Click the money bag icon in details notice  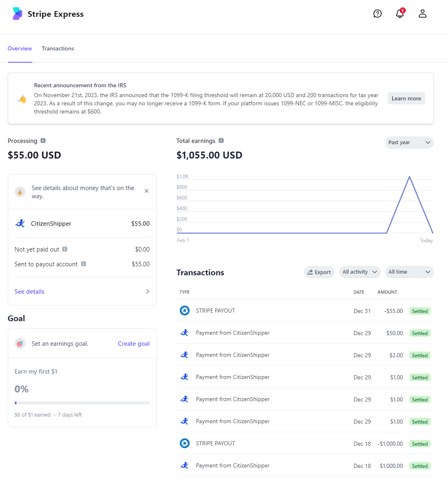(x=20, y=192)
